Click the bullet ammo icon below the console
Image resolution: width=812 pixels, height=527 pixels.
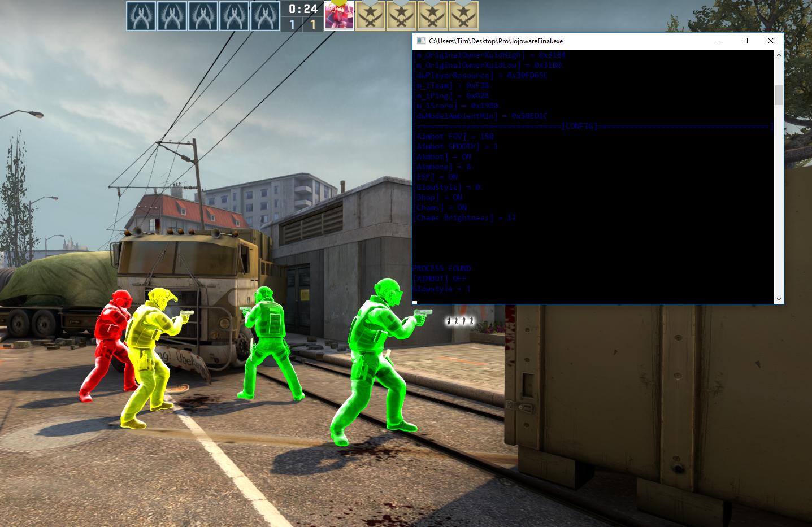[x=460, y=321]
